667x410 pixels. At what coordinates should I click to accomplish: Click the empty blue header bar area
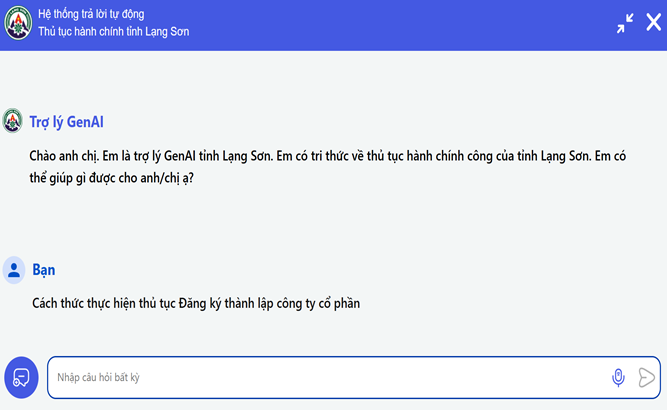pos(400,24)
